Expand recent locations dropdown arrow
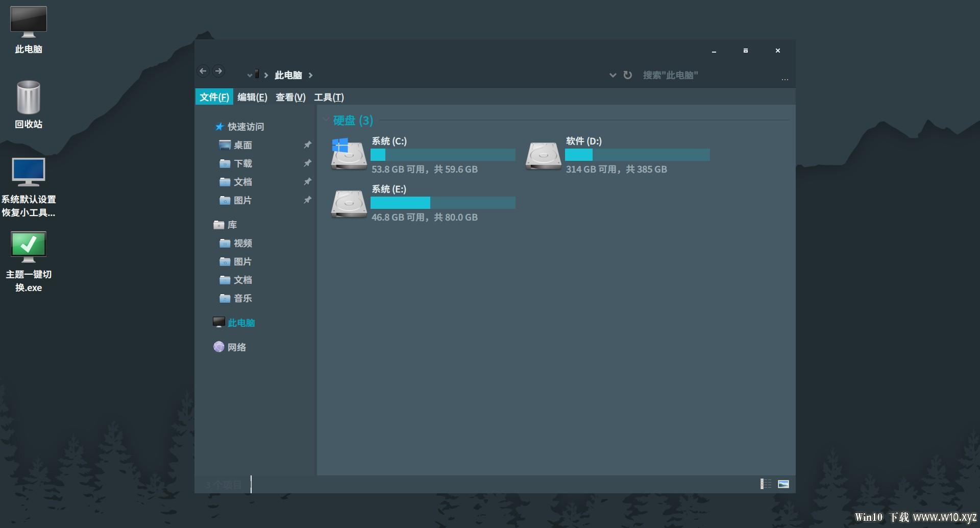 point(249,75)
